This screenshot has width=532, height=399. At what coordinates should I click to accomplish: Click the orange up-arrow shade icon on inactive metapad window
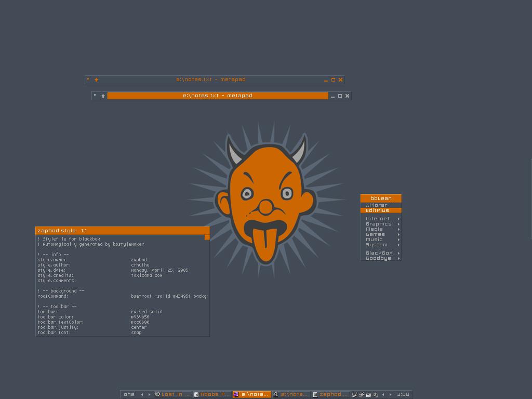coord(96,79)
